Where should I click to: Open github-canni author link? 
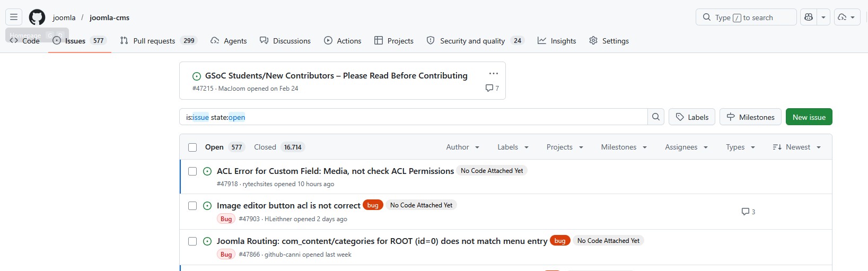click(x=282, y=255)
